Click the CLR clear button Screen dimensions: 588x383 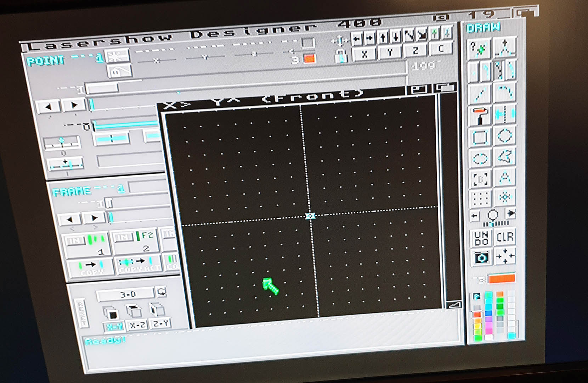[x=505, y=236]
